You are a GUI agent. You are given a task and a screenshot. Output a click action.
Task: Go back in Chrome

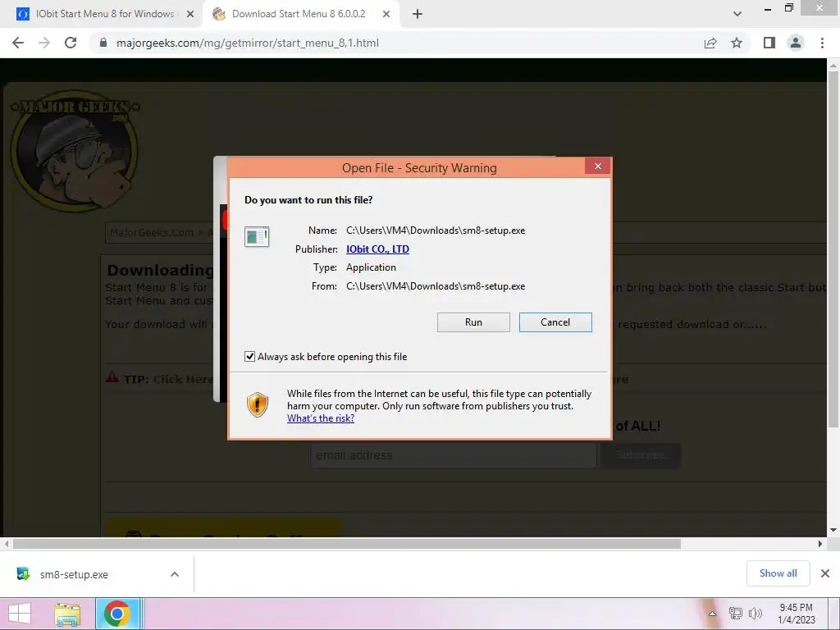coord(18,43)
